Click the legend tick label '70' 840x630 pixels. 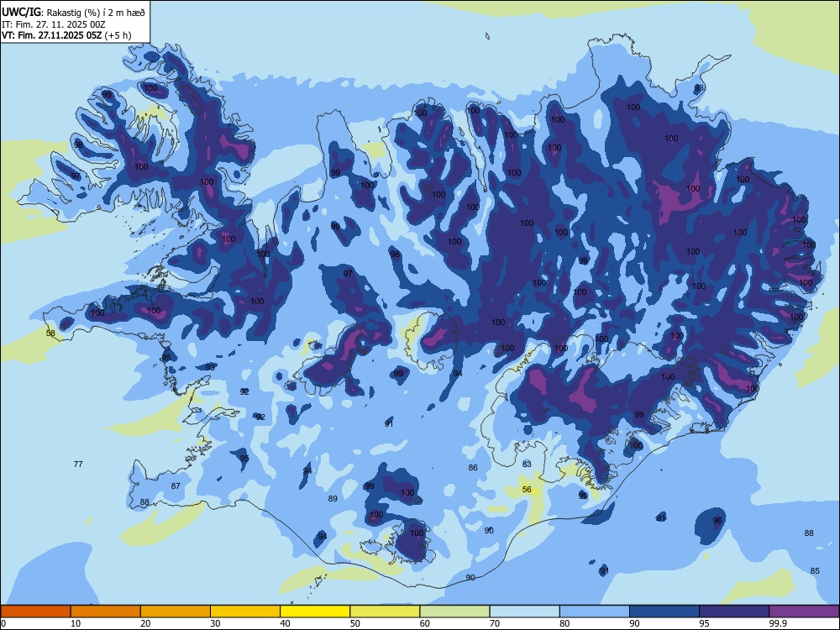pos(495,623)
